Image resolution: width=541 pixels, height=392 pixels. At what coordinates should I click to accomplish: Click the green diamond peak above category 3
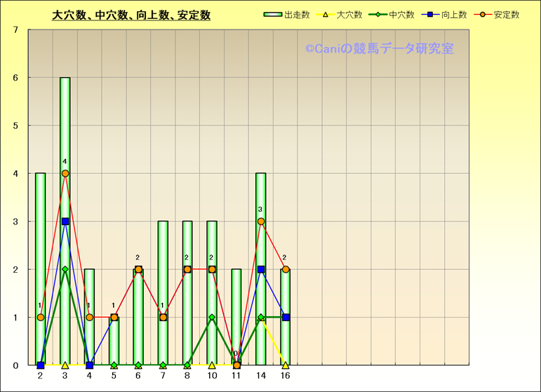[65, 269]
